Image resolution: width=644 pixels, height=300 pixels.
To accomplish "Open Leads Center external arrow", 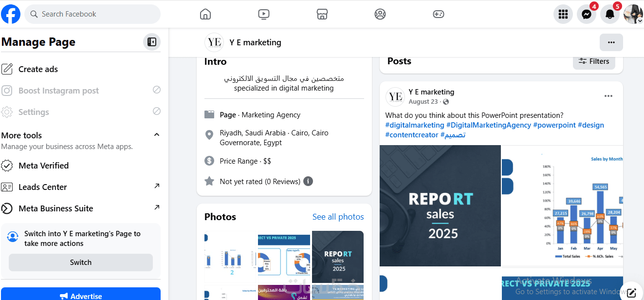I will tap(157, 186).
